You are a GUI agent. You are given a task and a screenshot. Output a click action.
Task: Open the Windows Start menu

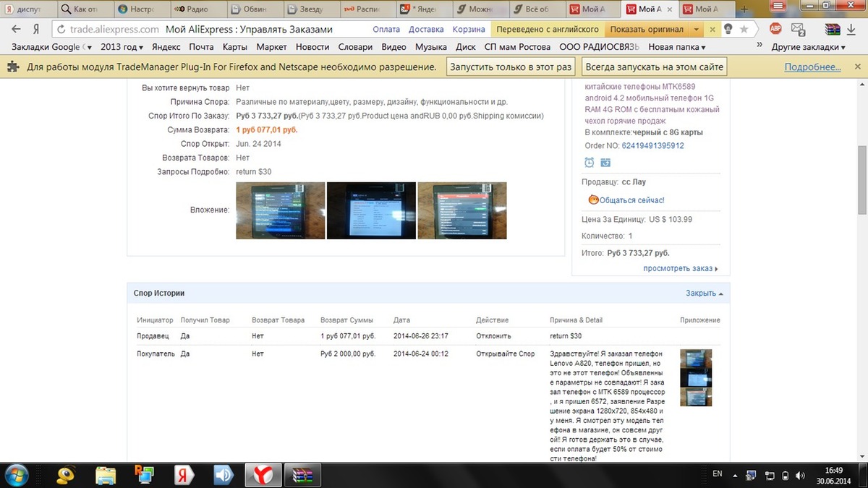coord(17,475)
